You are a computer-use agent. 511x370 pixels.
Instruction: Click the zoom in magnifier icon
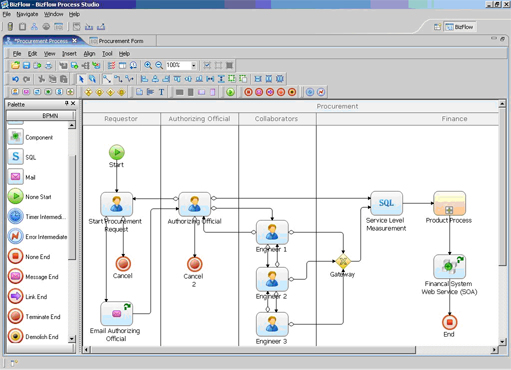148,65
